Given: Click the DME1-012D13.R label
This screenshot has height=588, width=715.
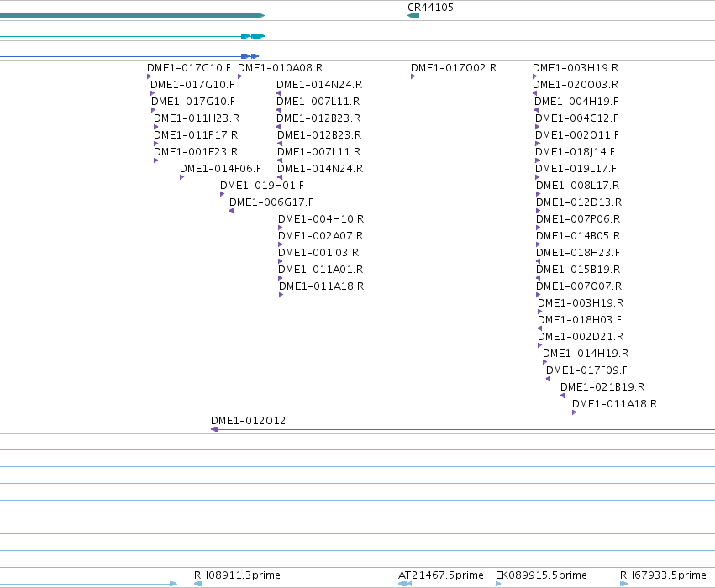Looking at the screenshot, I should click(579, 202).
